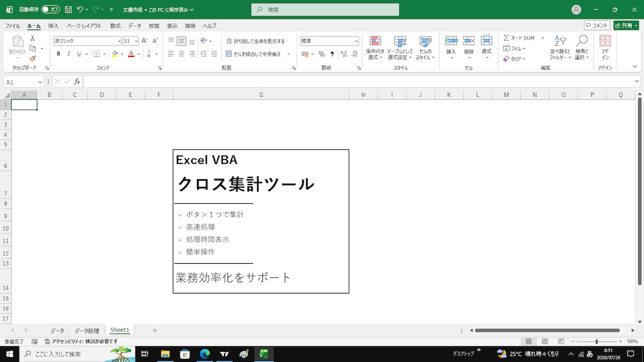The width and height of the screenshot is (644, 362).
Task: Click the increase indent icon
Action: (x=214, y=54)
